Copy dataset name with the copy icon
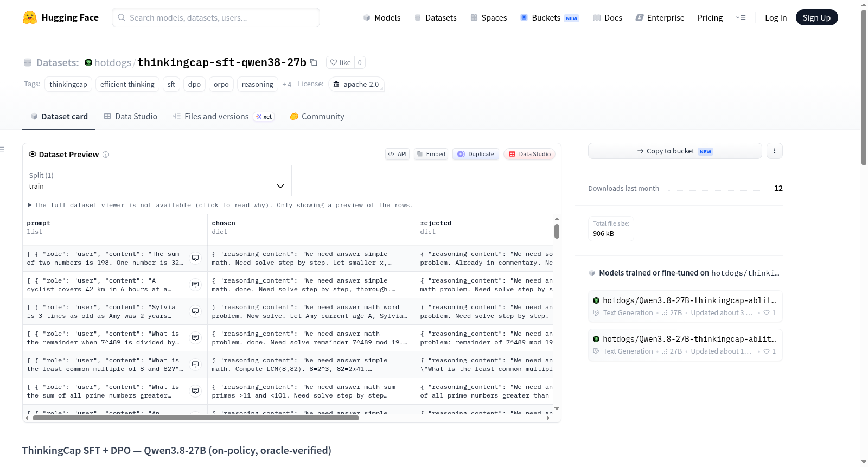The height and width of the screenshot is (467, 868). (314, 62)
